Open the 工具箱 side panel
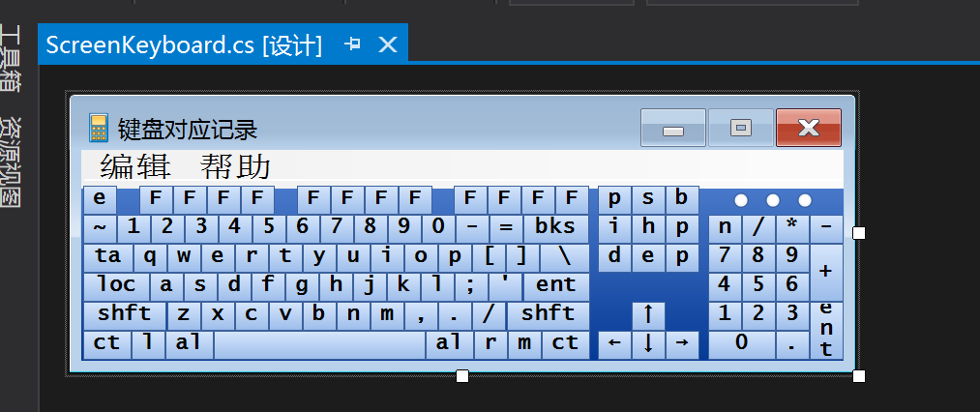980x412 pixels. [12, 57]
